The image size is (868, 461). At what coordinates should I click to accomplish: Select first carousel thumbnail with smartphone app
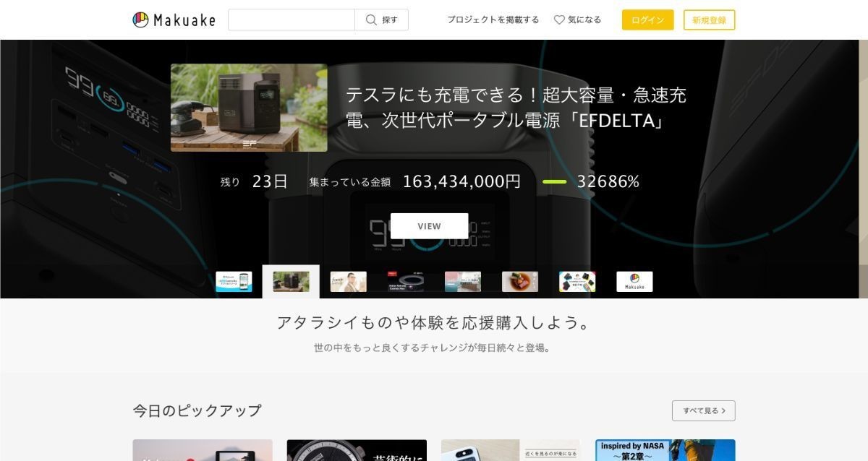pyautogui.click(x=234, y=282)
